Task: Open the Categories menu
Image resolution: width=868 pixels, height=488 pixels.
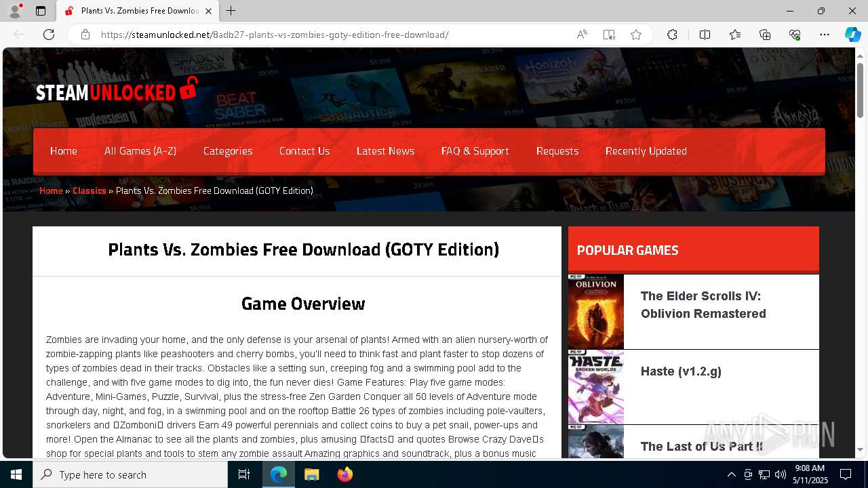Action: [x=228, y=151]
